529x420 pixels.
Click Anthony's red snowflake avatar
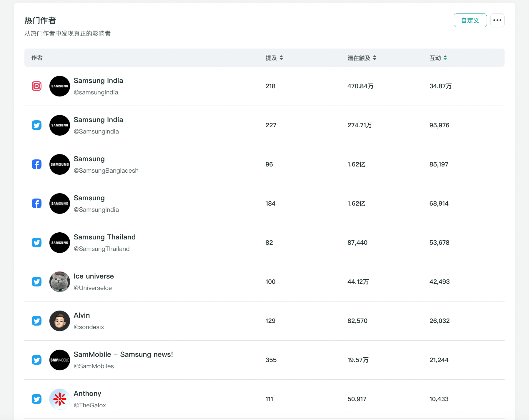[60, 399]
